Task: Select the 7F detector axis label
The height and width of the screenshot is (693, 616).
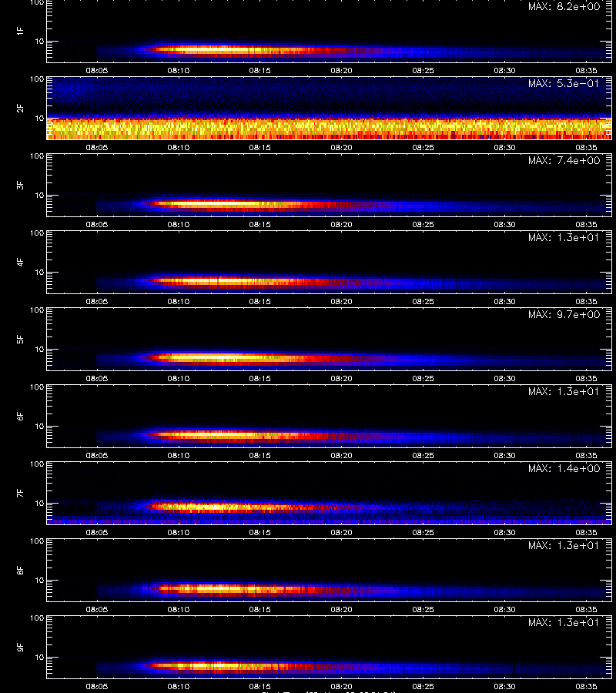Action: click(x=20, y=493)
